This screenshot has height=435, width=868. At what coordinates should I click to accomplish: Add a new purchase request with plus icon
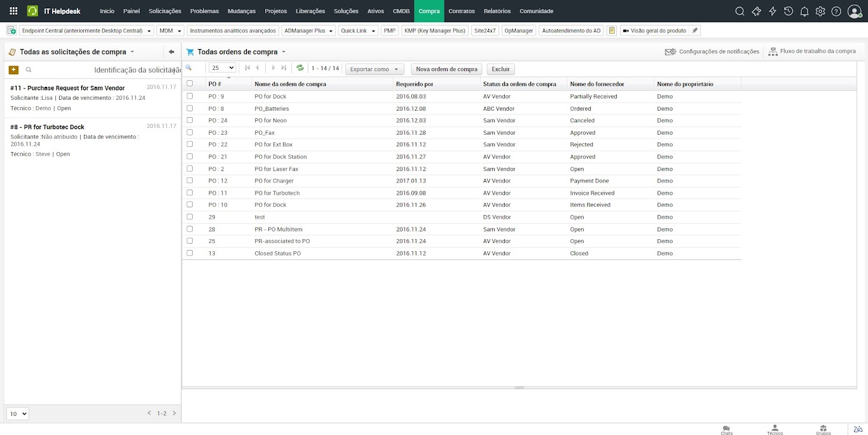(13, 70)
